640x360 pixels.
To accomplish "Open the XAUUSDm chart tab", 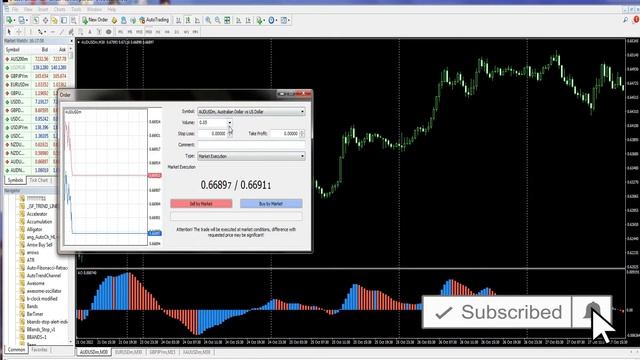I will click(x=197, y=352).
